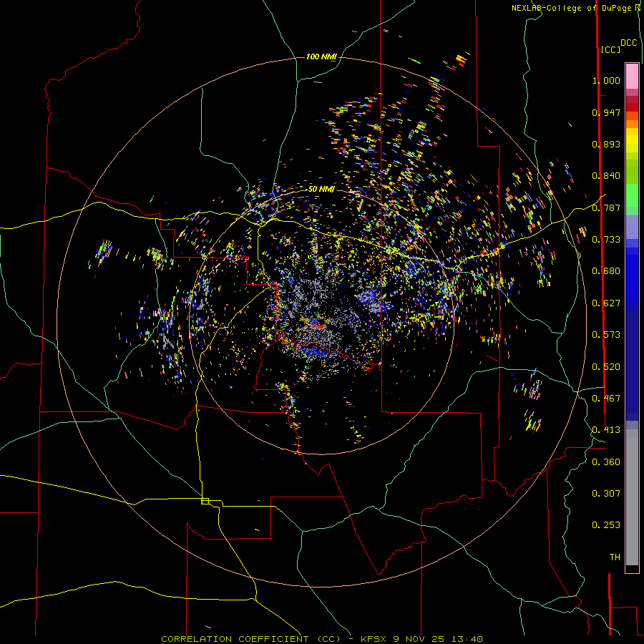This screenshot has height=644, width=644.
Task: Select the 0.893 legend value
Action: pyautogui.click(x=606, y=144)
